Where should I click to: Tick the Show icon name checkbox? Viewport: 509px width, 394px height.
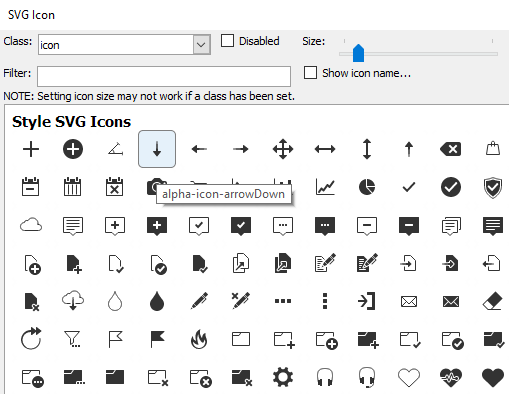pyautogui.click(x=310, y=73)
